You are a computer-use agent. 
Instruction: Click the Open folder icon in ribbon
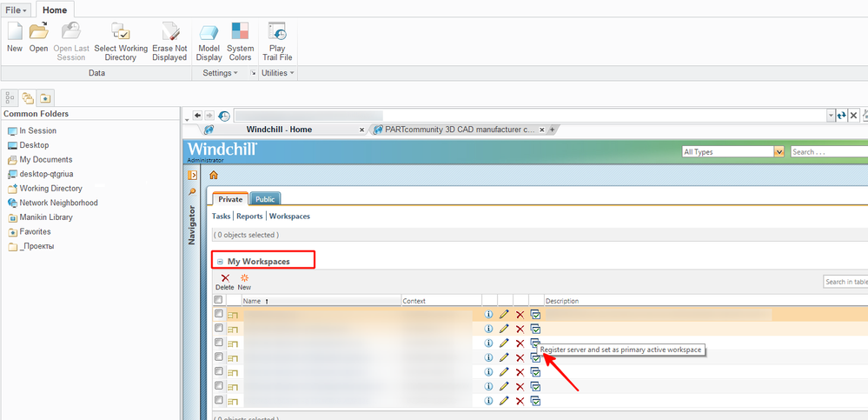coord(39,37)
